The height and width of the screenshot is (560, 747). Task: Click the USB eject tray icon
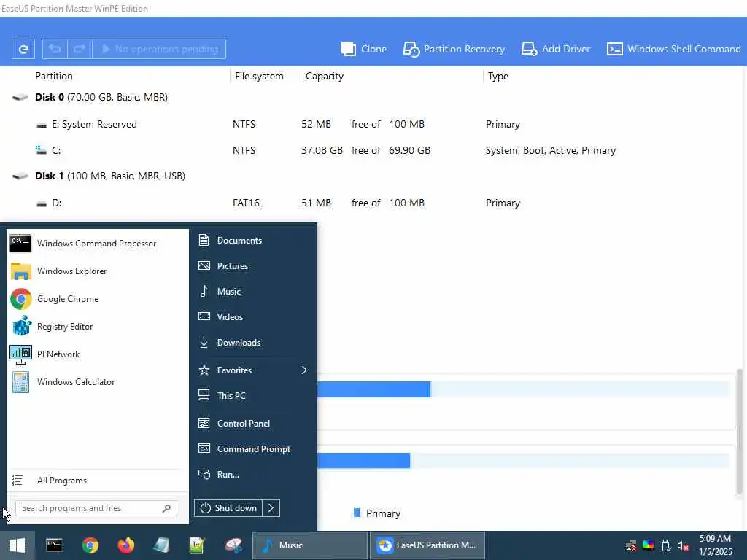(666, 545)
